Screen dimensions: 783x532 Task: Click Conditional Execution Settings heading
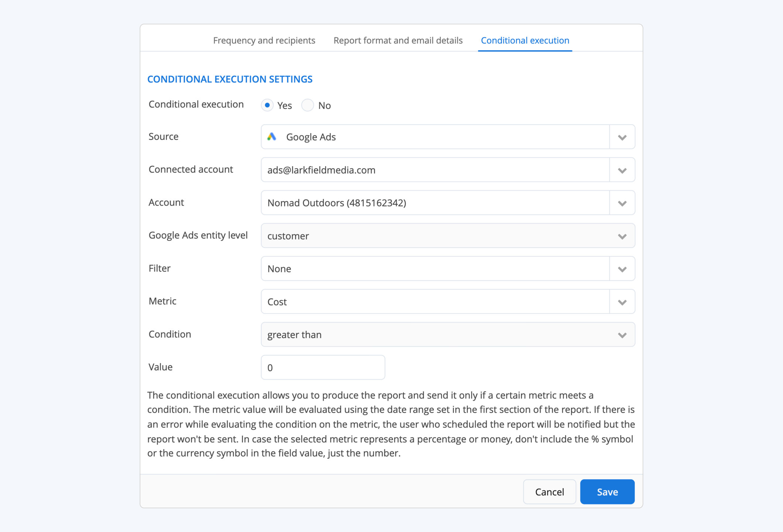coord(230,79)
